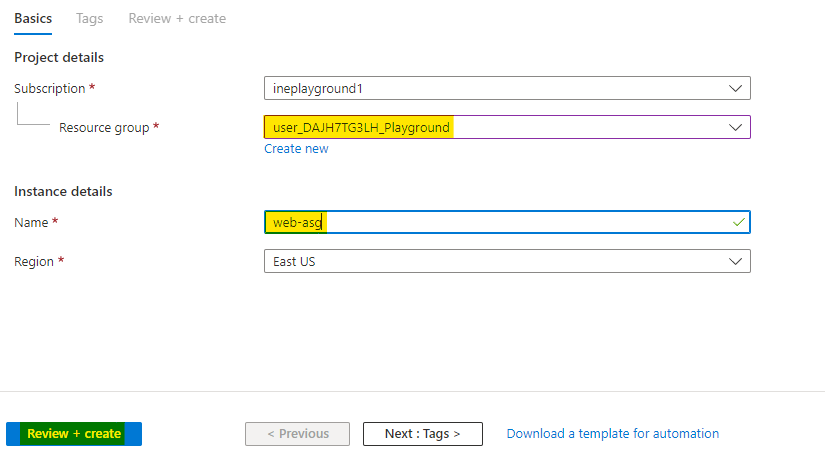Screen dimensions: 825x454
Task: Go to the Review + create tab
Action: pos(177,18)
